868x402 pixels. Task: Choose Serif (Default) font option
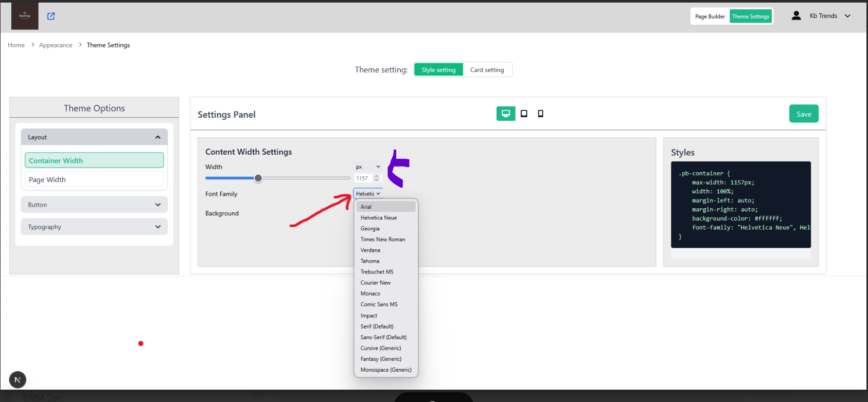pyautogui.click(x=386, y=326)
